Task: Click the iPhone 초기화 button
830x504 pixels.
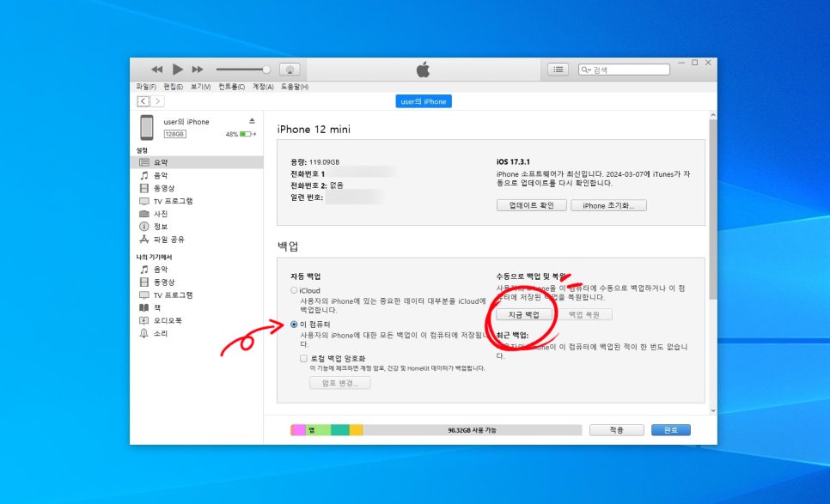Action: point(608,205)
